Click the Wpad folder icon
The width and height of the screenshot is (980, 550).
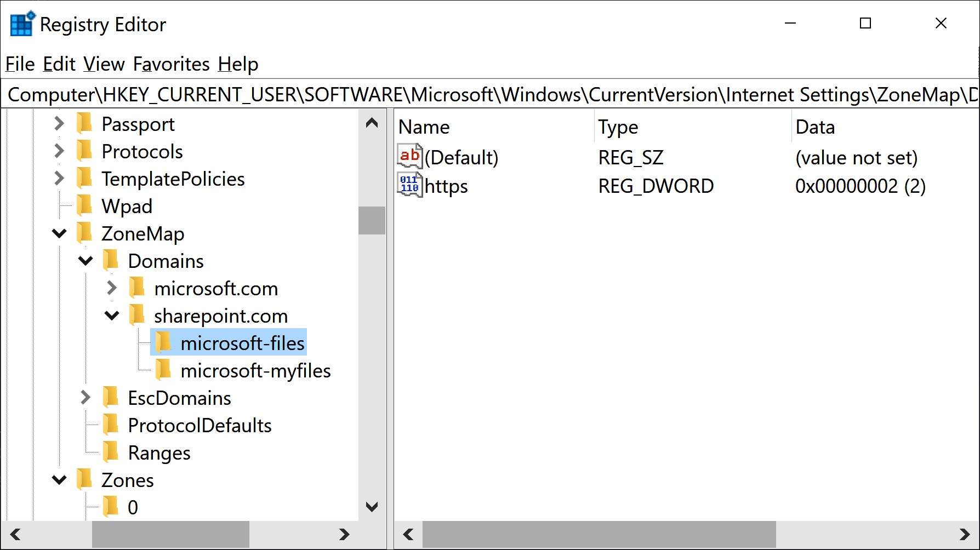(x=84, y=206)
